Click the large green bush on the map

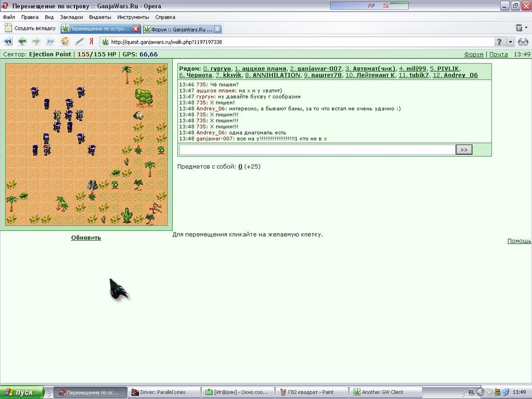click(x=144, y=97)
